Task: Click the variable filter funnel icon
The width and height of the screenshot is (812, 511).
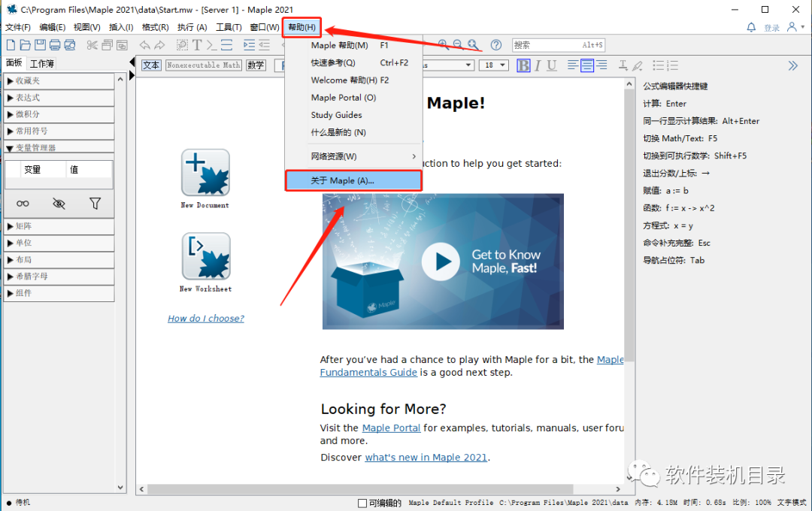Action: coord(95,204)
